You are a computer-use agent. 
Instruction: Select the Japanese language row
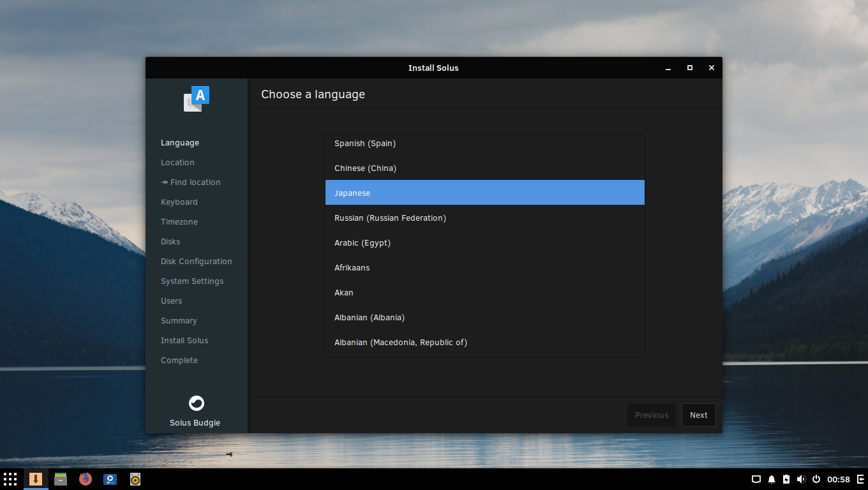(x=485, y=193)
